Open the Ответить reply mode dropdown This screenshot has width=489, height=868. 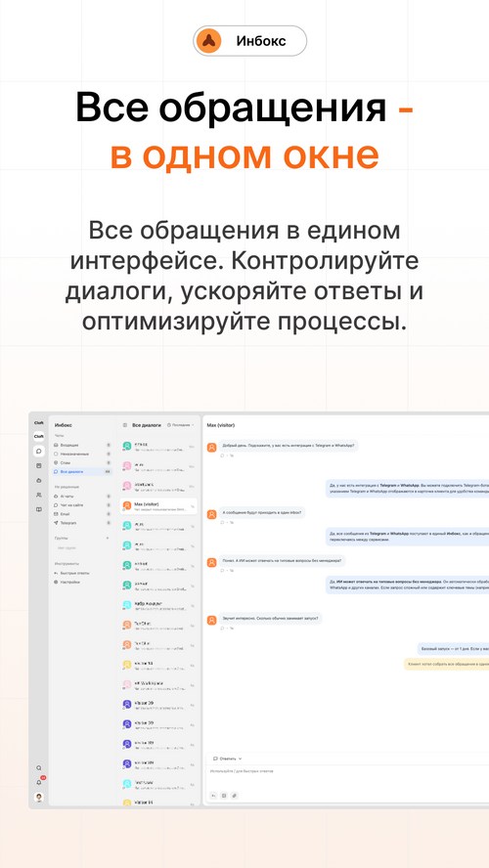(228, 759)
